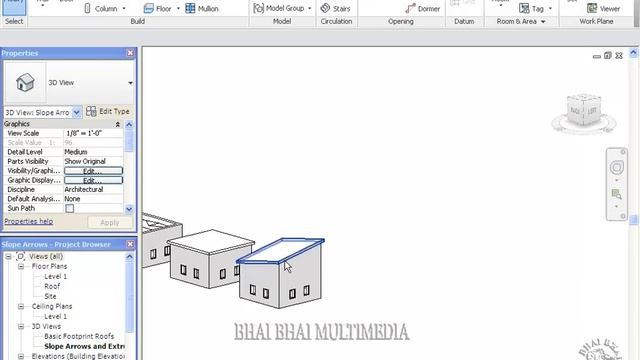The width and height of the screenshot is (640, 360).
Task: Enable the Sun Path checkbox
Action: click(x=70, y=209)
